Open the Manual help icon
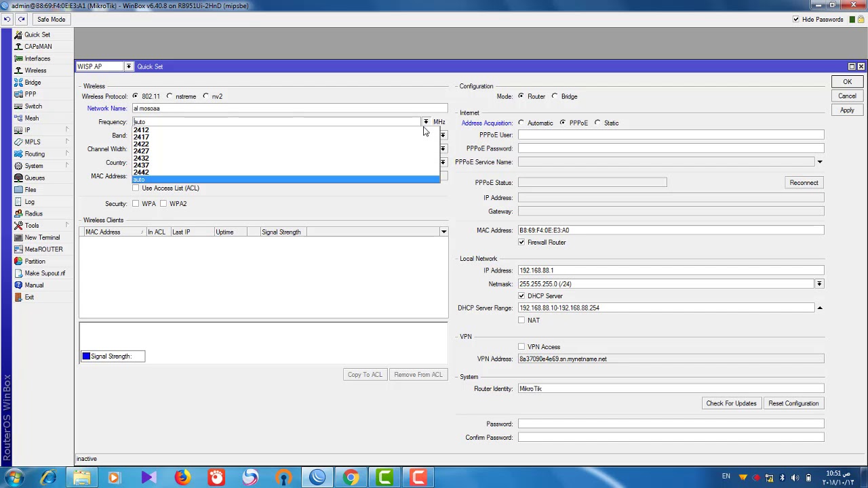The width and height of the screenshot is (868, 488). click(x=18, y=285)
